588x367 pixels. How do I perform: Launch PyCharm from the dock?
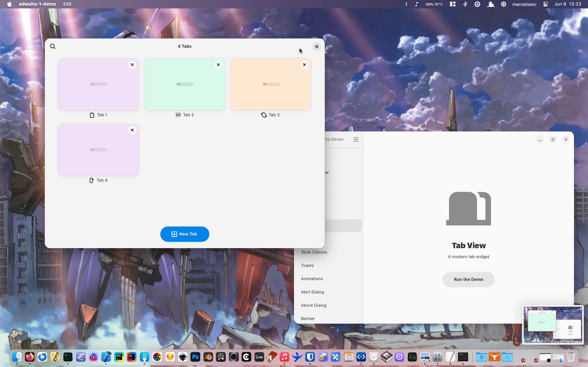click(119, 357)
